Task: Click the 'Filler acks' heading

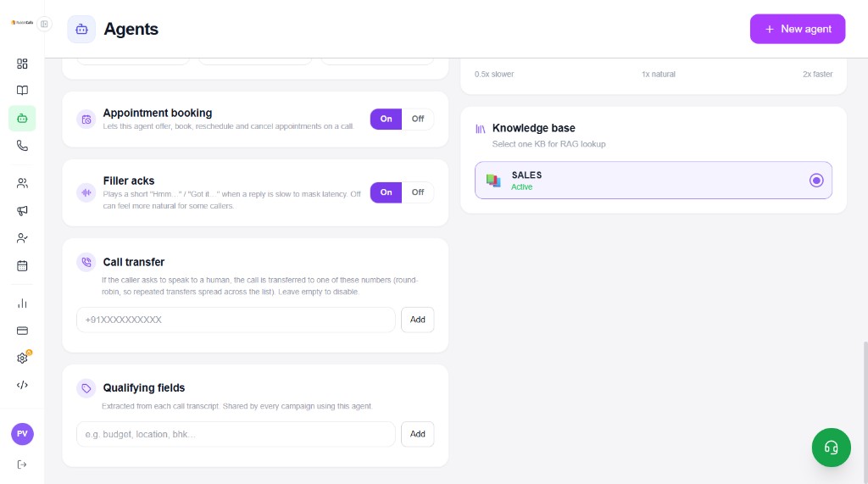Action: (x=129, y=181)
